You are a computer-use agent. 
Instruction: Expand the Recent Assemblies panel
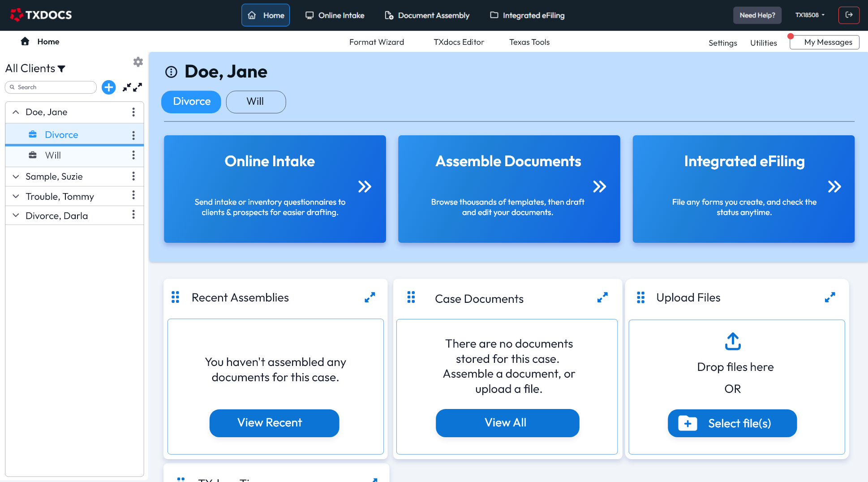coord(370,297)
